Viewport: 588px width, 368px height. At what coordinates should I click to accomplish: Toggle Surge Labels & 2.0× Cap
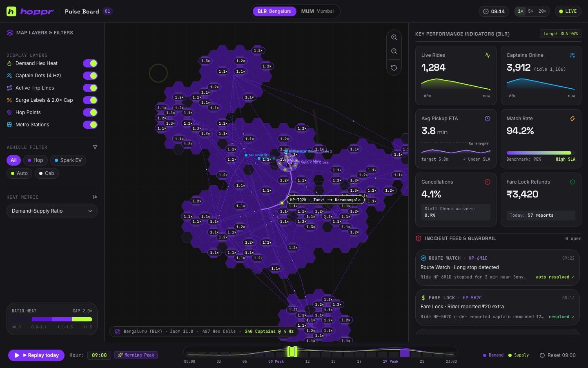90,100
